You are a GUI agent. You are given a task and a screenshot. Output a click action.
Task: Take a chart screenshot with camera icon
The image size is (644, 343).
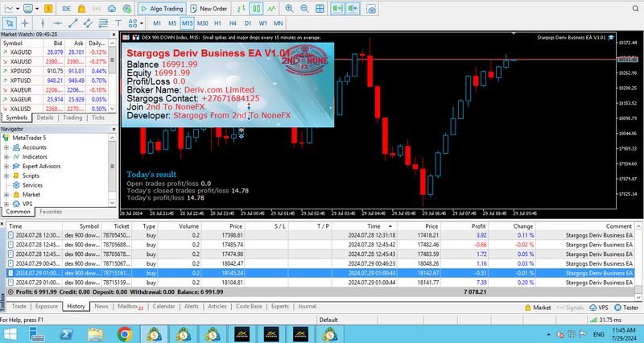[x=371, y=9]
